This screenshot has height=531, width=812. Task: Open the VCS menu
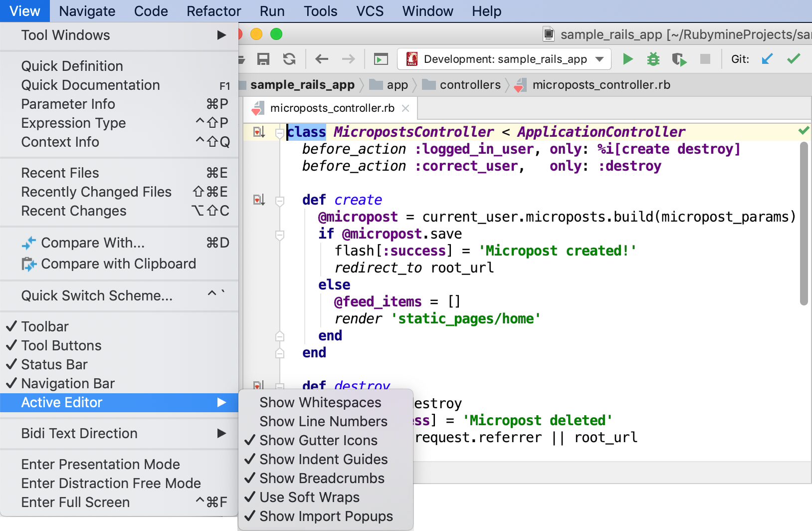tap(370, 11)
